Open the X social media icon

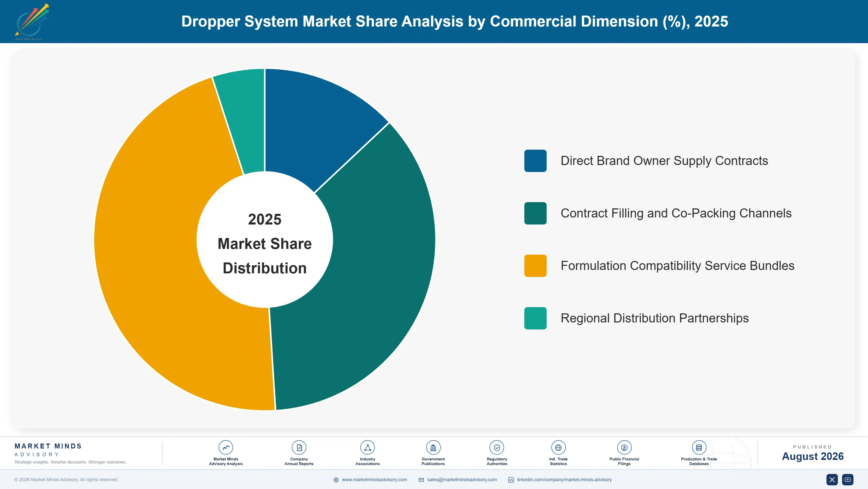tap(832, 480)
